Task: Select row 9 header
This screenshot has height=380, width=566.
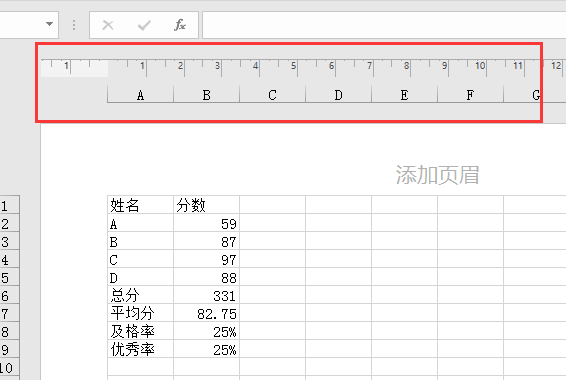Action: 9,349
